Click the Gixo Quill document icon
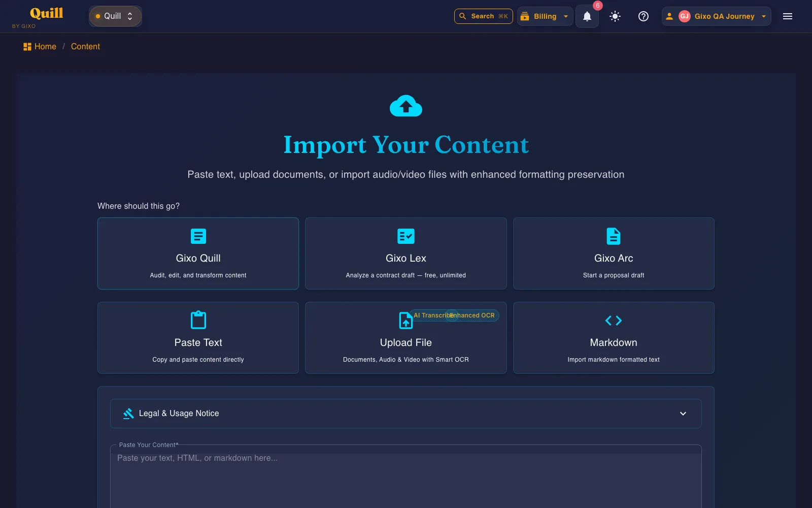Screen dimensions: 812x508 click(198, 236)
